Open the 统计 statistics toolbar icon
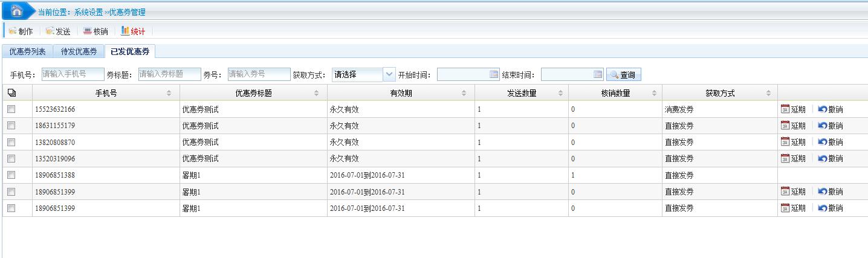 point(125,31)
